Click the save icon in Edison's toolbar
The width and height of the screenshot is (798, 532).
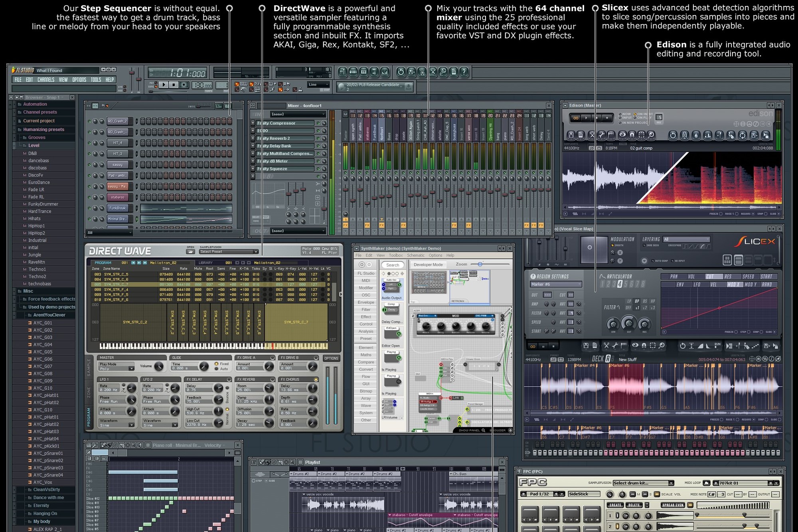[x=572, y=135]
